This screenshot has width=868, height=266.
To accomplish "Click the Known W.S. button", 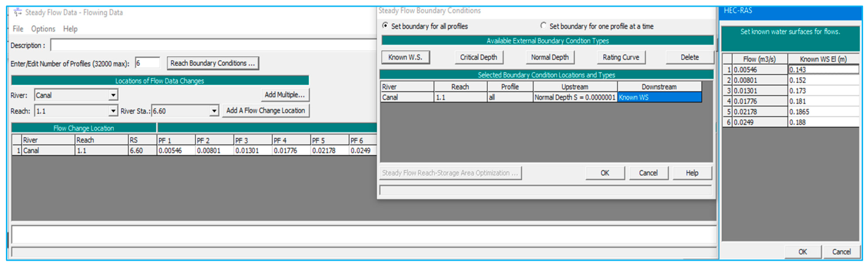I will coord(406,57).
